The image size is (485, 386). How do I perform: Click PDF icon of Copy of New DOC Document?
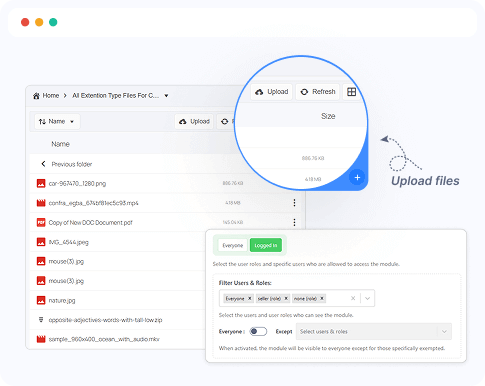pos(41,222)
